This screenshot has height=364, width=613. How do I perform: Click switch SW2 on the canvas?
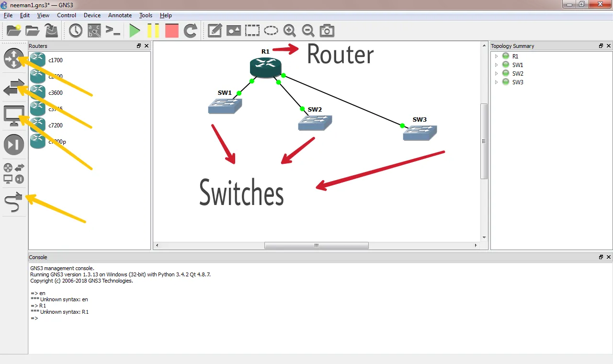tap(315, 123)
